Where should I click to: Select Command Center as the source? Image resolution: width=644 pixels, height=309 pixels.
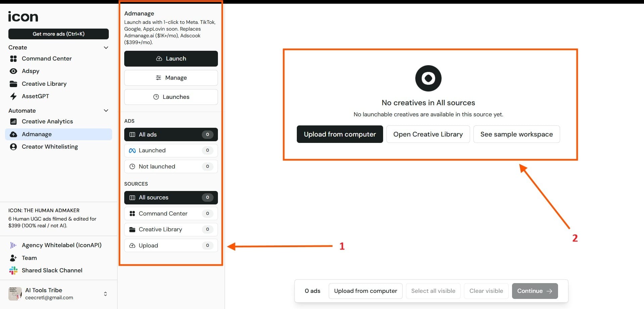click(x=171, y=214)
